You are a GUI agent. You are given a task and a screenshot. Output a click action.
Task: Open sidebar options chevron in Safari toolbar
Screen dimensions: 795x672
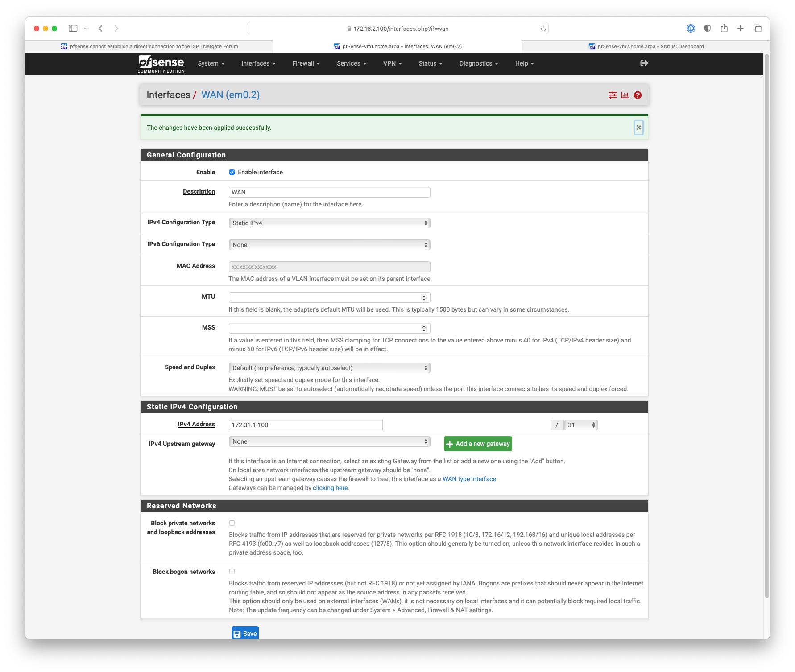click(x=86, y=29)
